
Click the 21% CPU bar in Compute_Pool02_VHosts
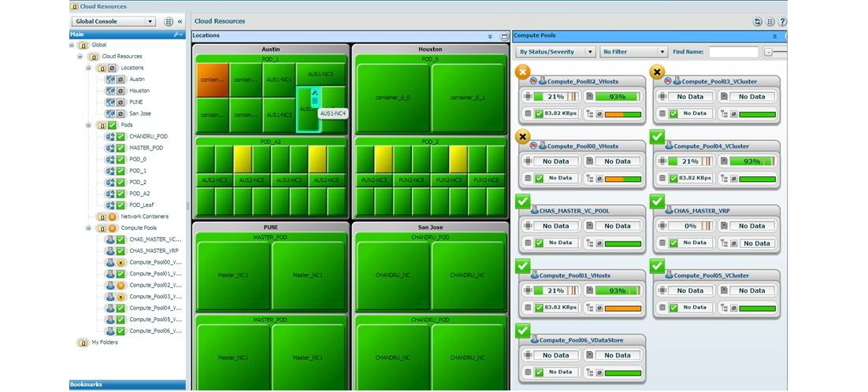pyautogui.click(x=556, y=97)
